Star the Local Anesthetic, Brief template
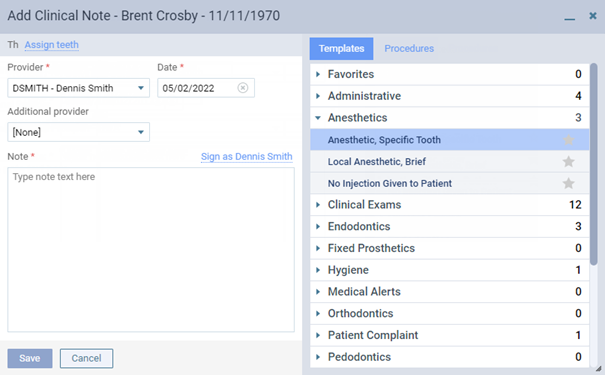 tap(568, 161)
